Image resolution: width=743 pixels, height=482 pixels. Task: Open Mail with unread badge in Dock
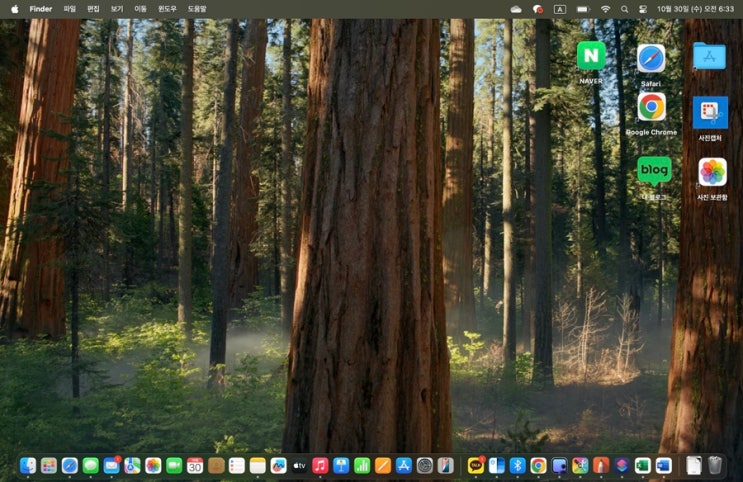pyautogui.click(x=111, y=466)
